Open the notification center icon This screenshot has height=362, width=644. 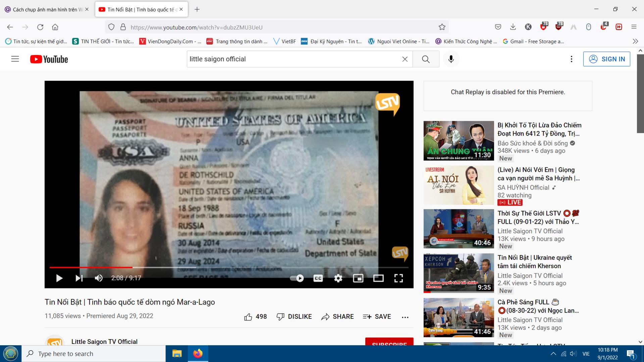pyautogui.click(x=631, y=354)
